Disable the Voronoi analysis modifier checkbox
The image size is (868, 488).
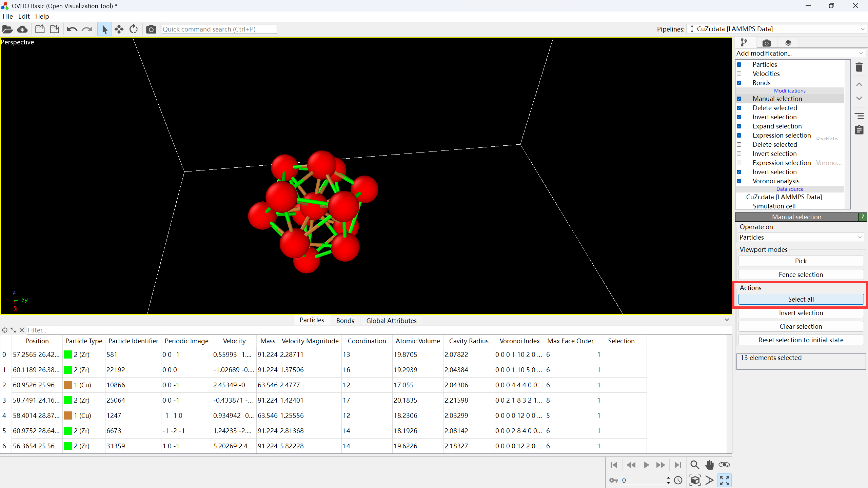pos(739,181)
